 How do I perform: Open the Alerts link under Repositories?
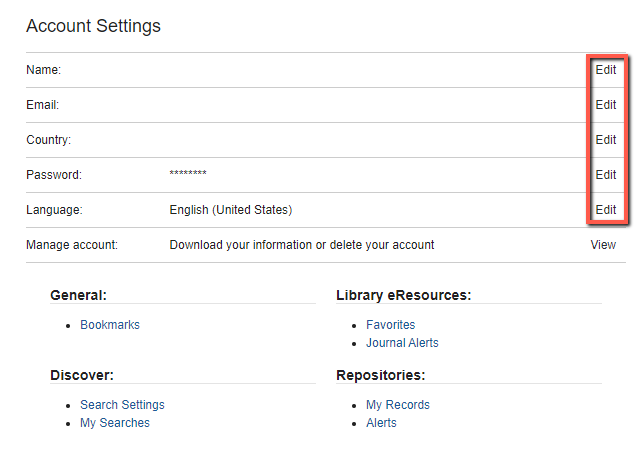click(381, 423)
